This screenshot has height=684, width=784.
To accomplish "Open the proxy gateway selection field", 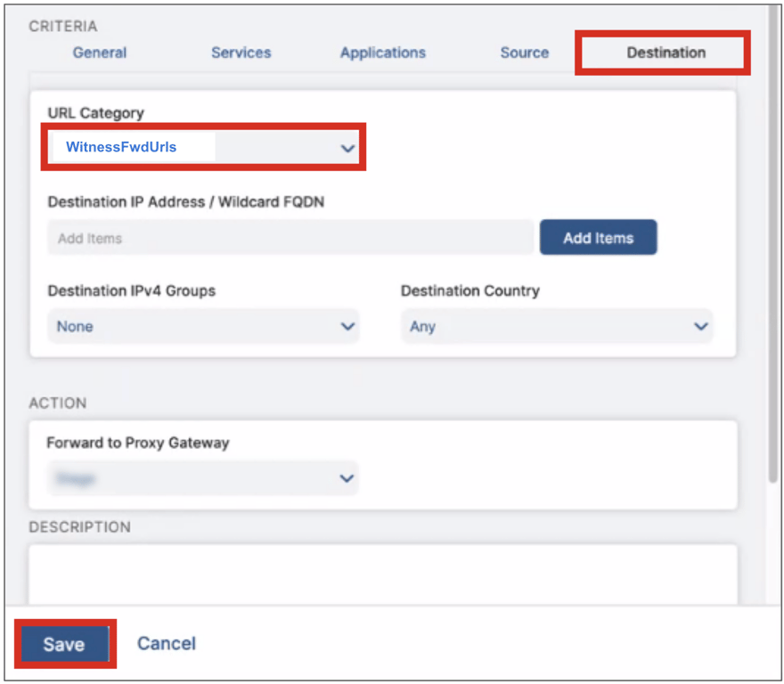I will (x=201, y=479).
